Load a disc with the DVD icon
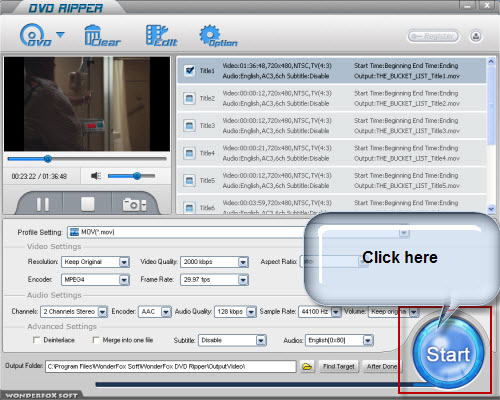The height and width of the screenshot is (400, 500). click(x=35, y=35)
